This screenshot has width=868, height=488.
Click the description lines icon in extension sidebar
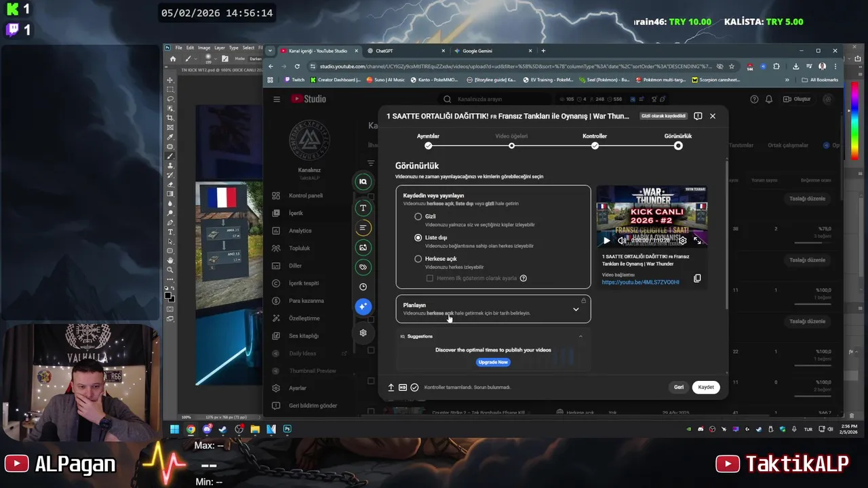363,228
